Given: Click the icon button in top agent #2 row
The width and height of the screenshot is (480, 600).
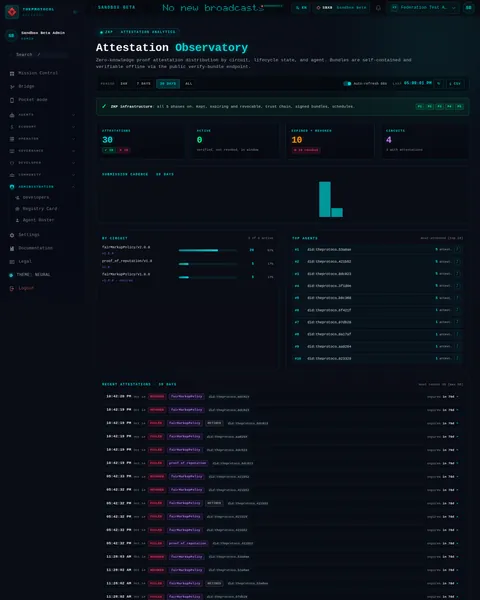Looking at the screenshot, I should click(457, 262).
